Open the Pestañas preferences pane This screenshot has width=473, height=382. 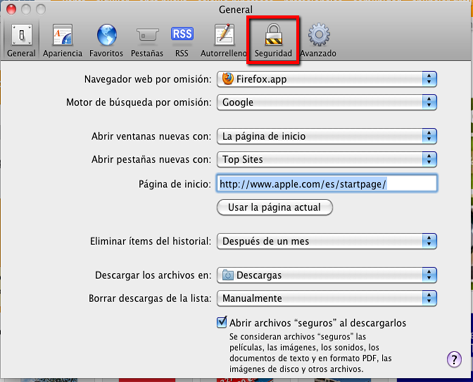tap(147, 40)
